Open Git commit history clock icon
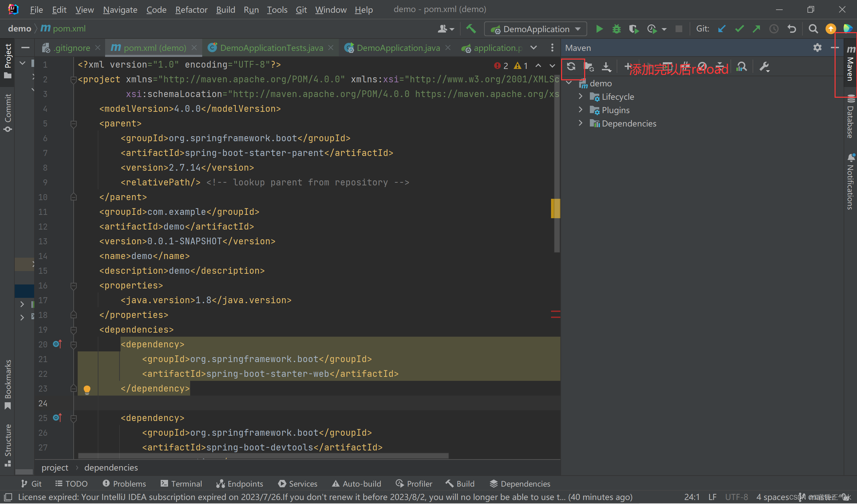The image size is (857, 504). pos(774,29)
